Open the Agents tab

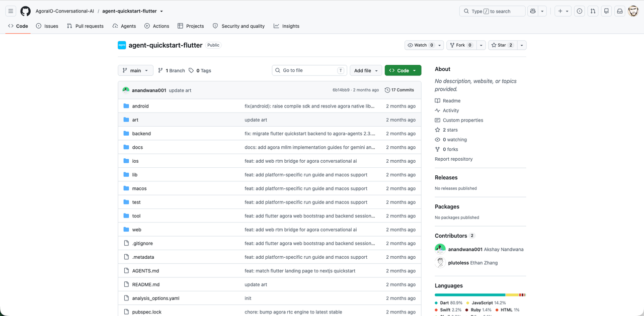124,26
